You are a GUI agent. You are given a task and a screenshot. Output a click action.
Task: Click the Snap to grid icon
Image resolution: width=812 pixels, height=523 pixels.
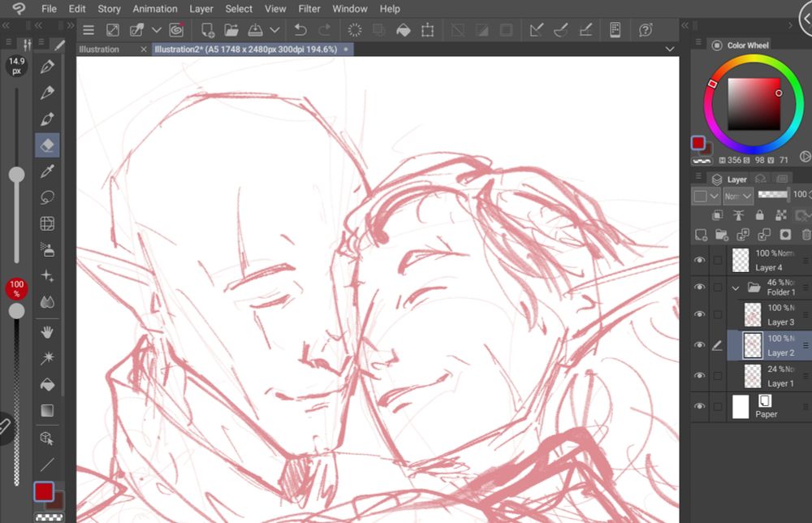click(x=585, y=30)
